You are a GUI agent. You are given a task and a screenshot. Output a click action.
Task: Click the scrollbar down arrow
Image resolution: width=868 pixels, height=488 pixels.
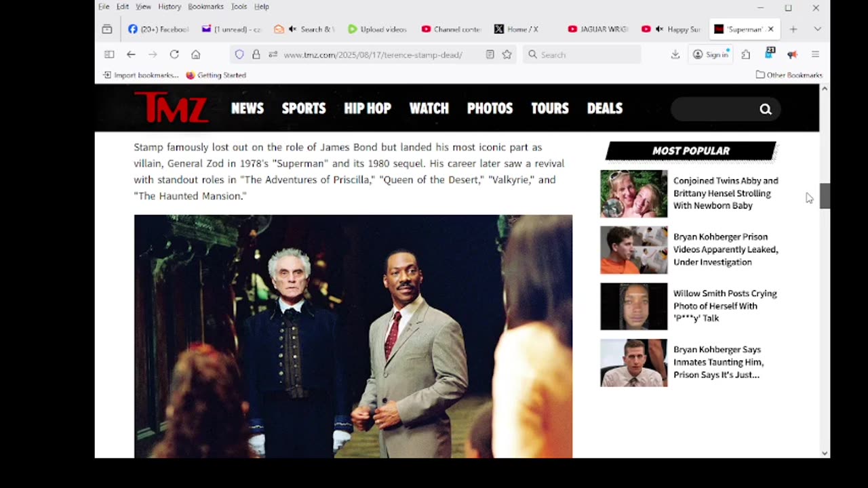825,453
